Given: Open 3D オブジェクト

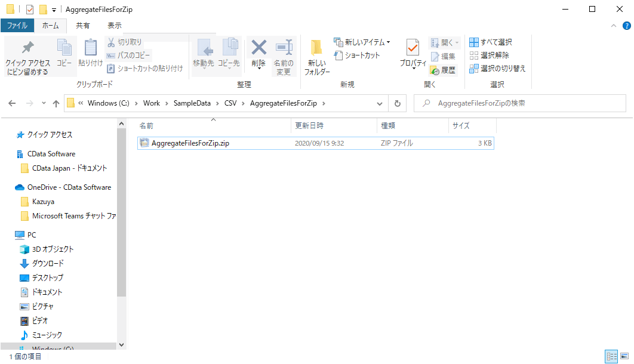Looking at the screenshot, I should (x=47, y=249).
